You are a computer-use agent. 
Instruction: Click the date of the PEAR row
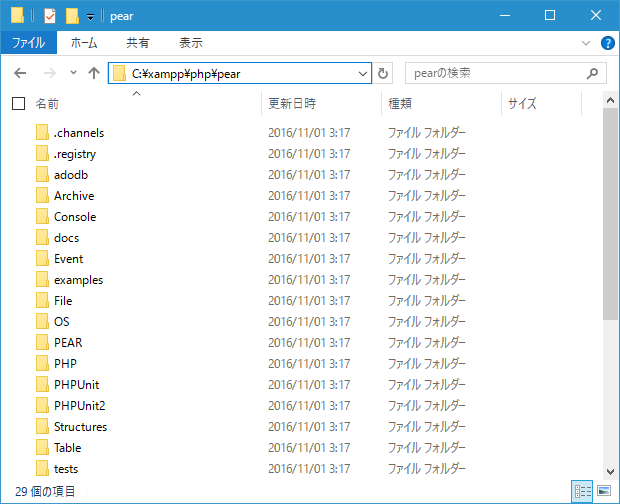309,342
